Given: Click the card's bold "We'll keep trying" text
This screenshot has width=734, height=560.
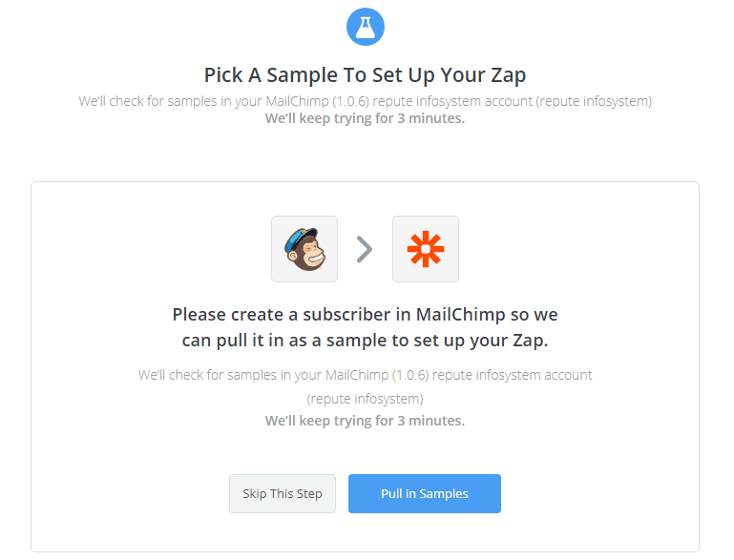Looking at the screenshot, I should (365, 421).
